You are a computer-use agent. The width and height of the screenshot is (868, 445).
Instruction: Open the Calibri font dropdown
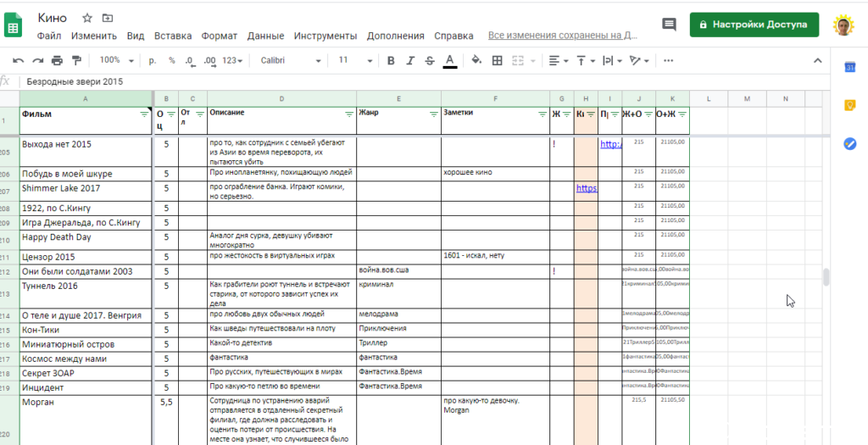tap(291, 60)
